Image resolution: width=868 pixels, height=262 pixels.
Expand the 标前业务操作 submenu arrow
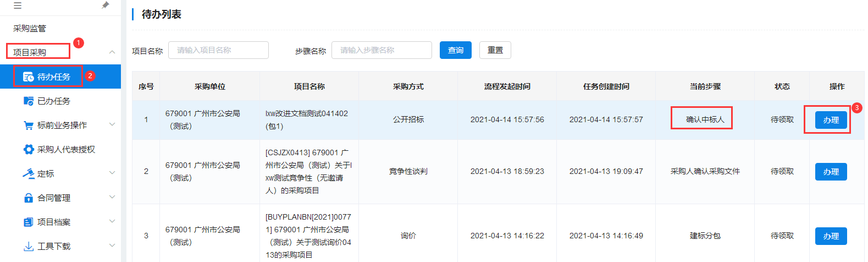pos(112,125)
